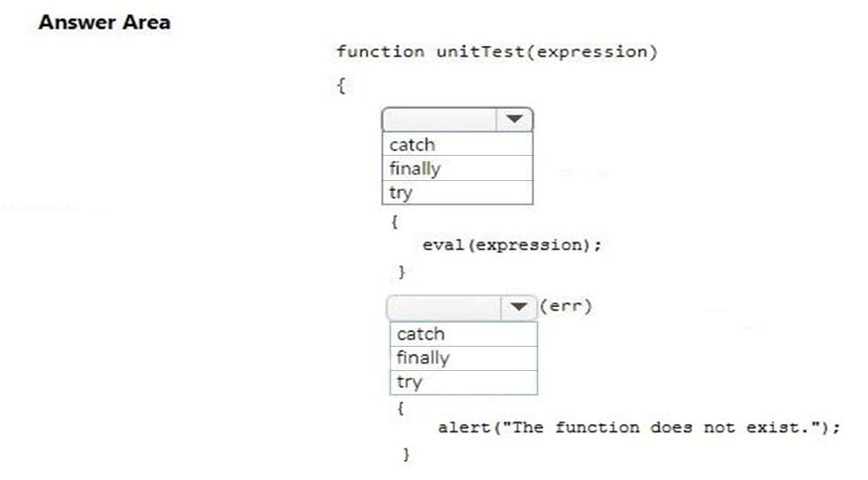Click the "eval(expression);" statement
Viewport: 868px width, 480px height.
512,245
